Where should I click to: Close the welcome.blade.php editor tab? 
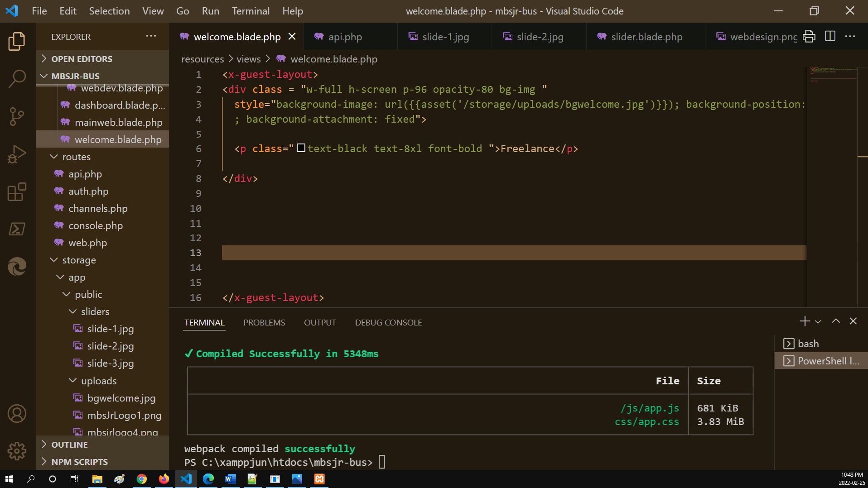(x=292, y=36)
